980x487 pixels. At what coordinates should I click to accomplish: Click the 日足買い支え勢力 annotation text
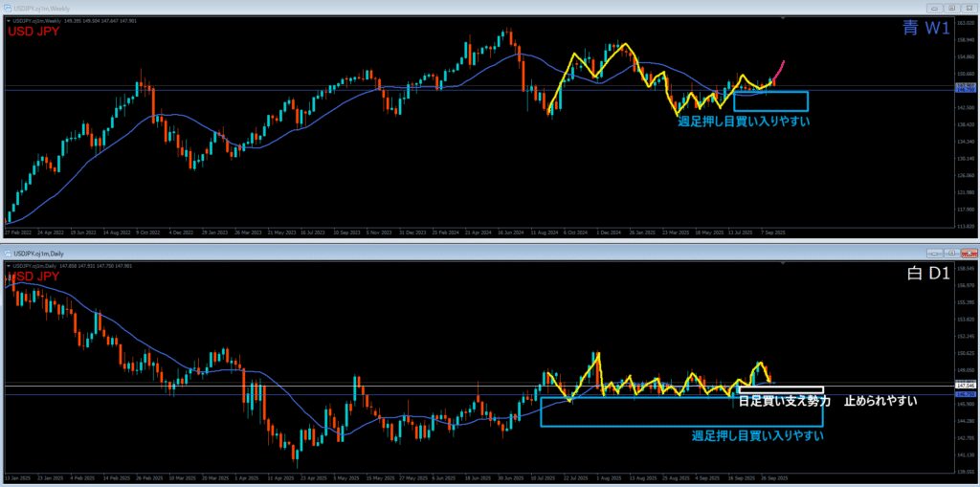(786, 401)
